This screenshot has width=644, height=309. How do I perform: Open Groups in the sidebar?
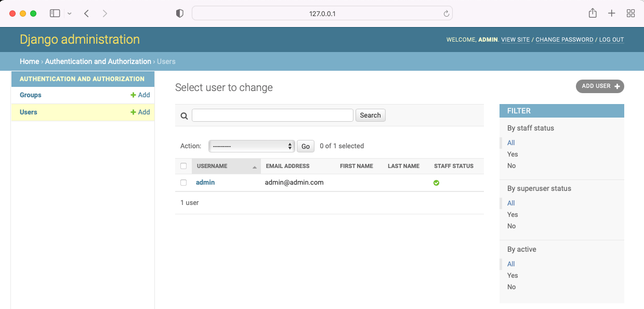(x=31, y=95)
